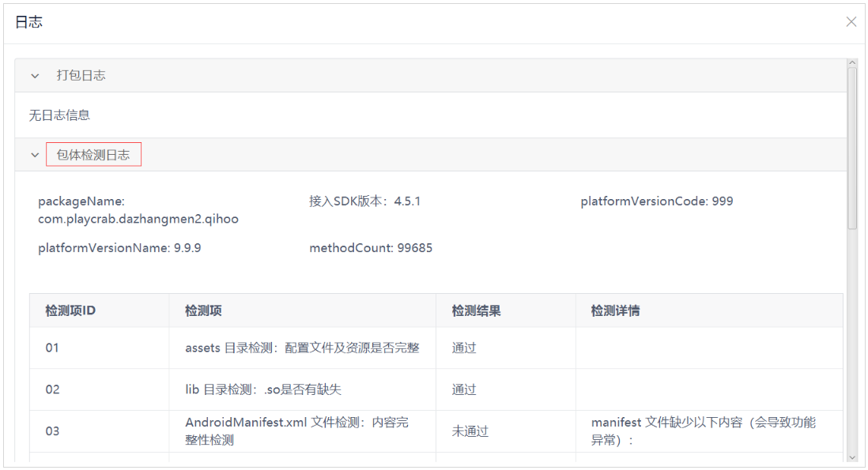The image size is (868, 470).
Task: Click the methodCount: 99685 text
Action: [x=371, y=248]
